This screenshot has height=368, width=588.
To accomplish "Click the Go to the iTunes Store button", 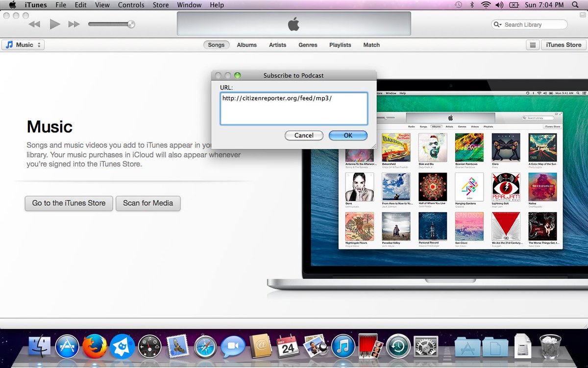I will tap(69, 203).
